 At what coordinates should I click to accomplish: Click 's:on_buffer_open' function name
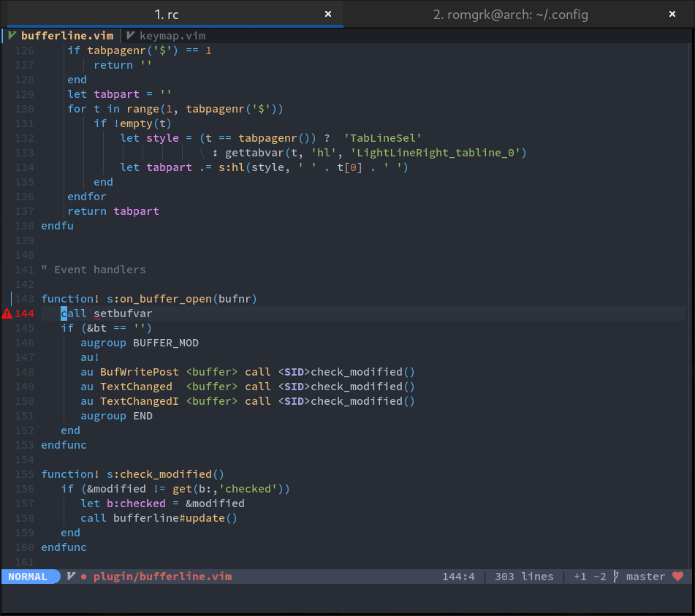coord(159,299)
